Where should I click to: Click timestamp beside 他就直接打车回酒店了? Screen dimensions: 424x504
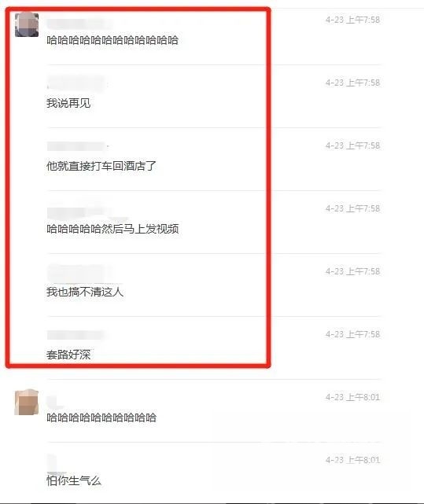352,145
